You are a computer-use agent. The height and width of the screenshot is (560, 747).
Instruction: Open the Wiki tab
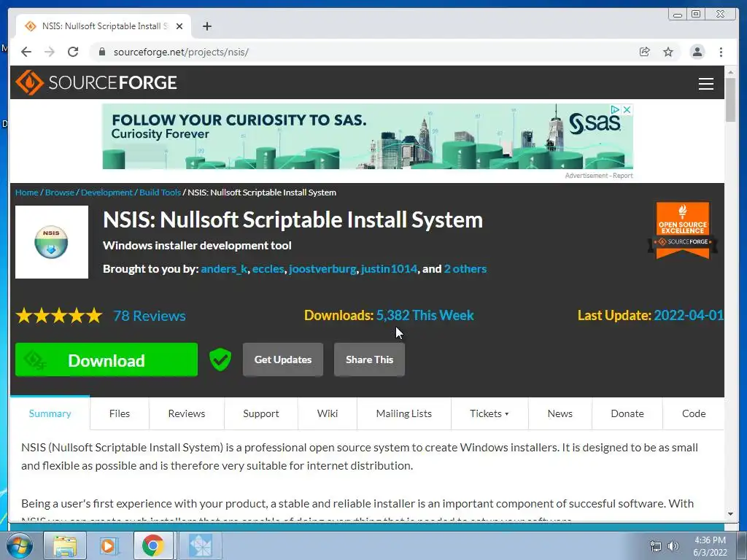(x=328, y=413)
